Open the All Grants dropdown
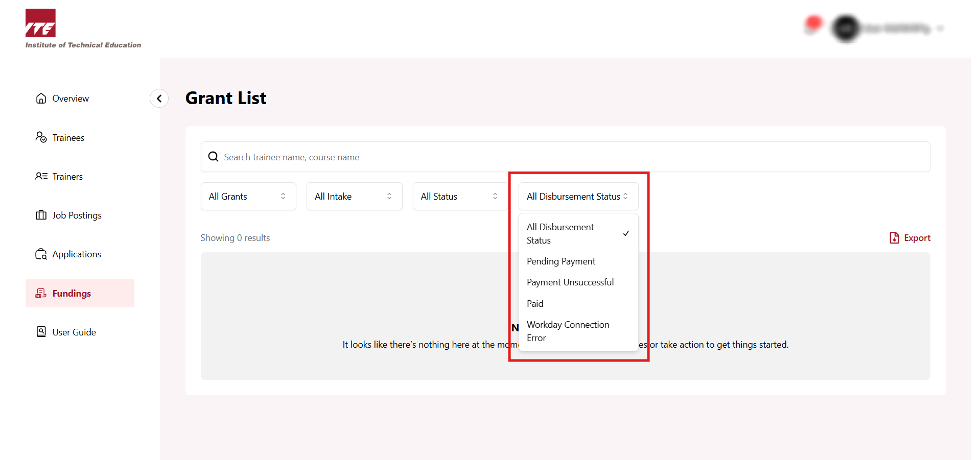This screenshot has width=980, height=460. tap(248, 197)
